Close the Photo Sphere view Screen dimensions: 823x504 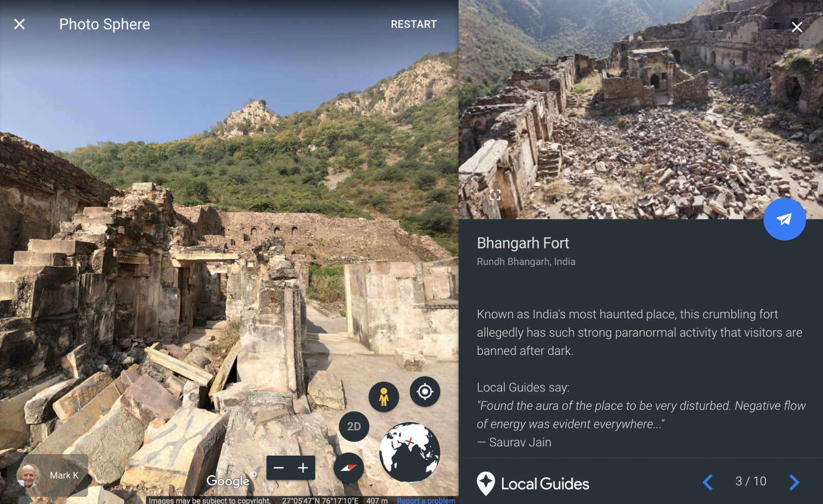pyautogui.click(x=20, y=24)
